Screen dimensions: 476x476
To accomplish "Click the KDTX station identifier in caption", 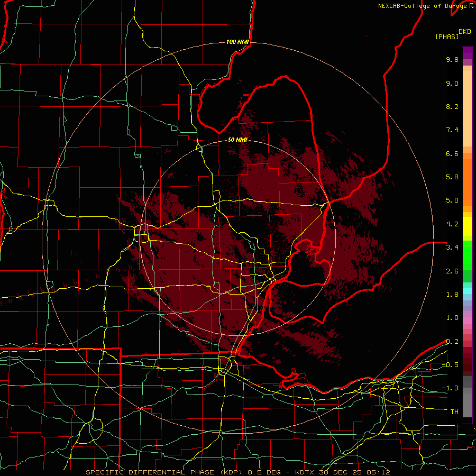I will coord(305,472).
